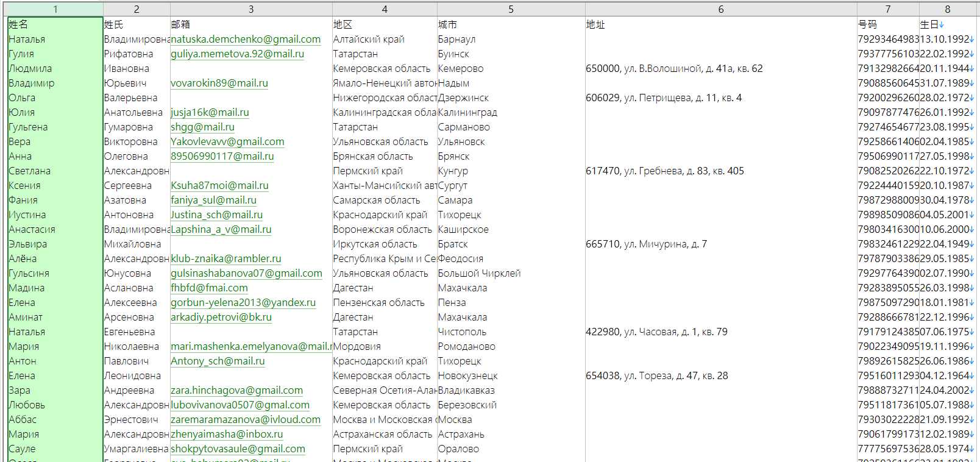The height and width of the screenshot is (462, 980).
Task: Select the 姓氏 header cell
Action: tap(137, 24)
